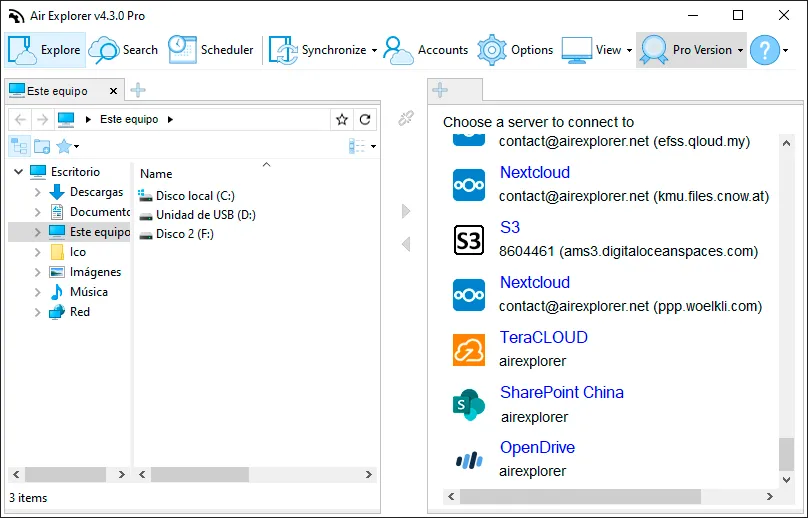Open the Explore view

(x=45, y=50)
